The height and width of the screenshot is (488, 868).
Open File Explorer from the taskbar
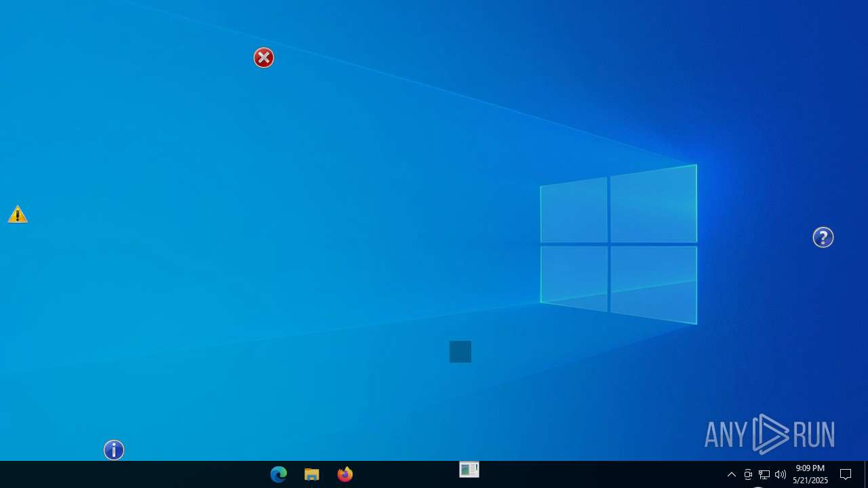click(x=312, y=474)
